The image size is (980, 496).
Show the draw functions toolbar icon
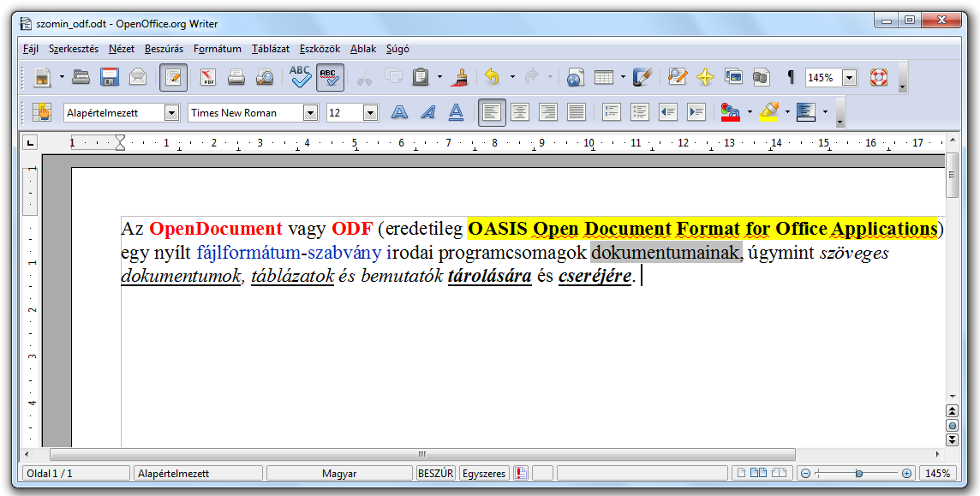pos(642,77)
